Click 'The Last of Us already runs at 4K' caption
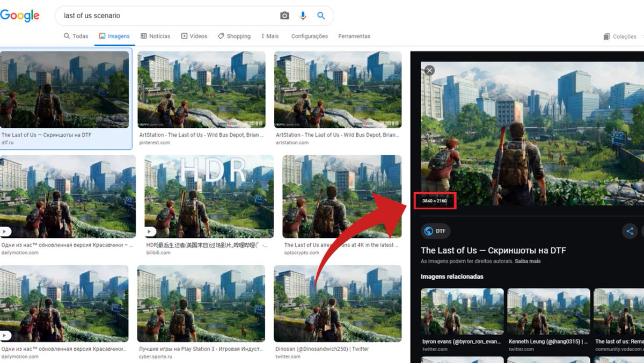This screenshot has width=644, height=363. pos(341,245)
